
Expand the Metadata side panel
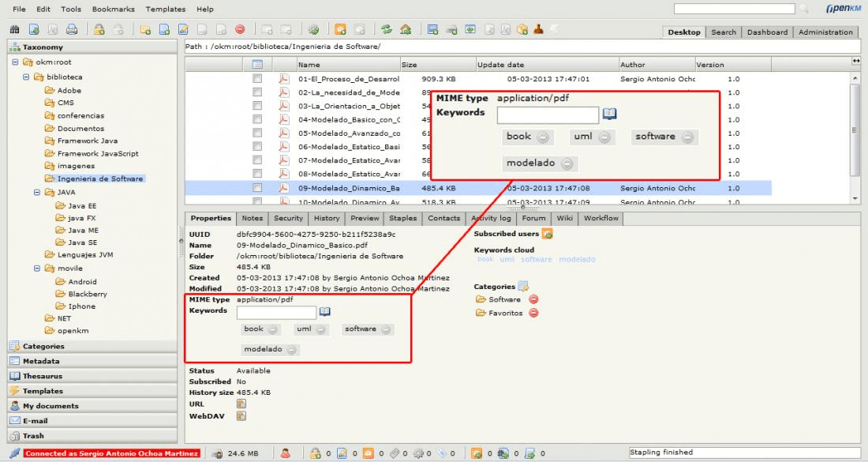[92, 361]
